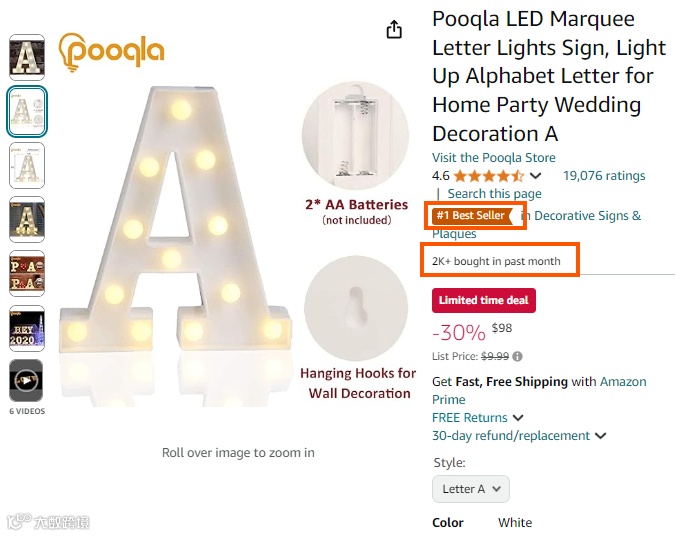Select the HEY 2020 thumbnail
The image size is (676, 536).
pyautogui.click(x=26, y=327)
